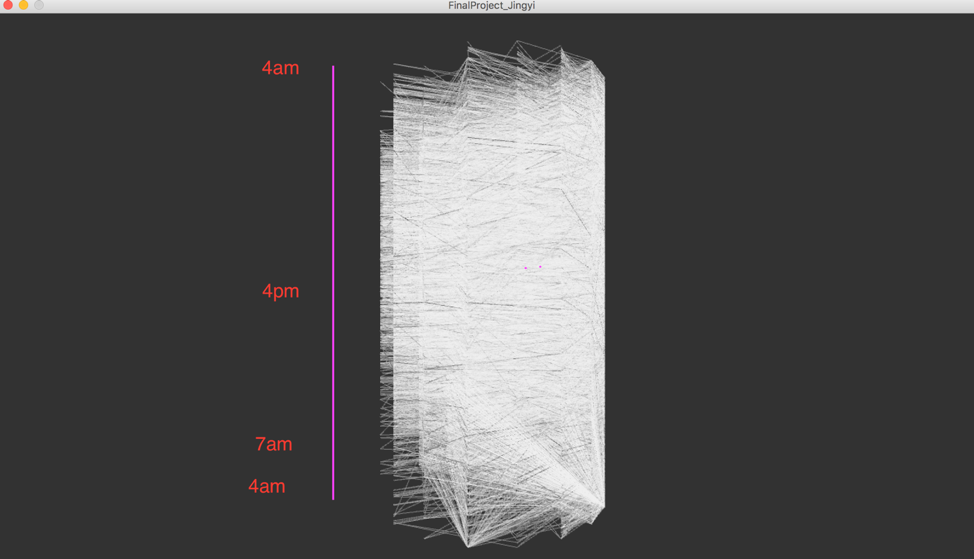Click the top 4am label
Viewport: 974px width, 559px height.
click(x=280, y=68)
